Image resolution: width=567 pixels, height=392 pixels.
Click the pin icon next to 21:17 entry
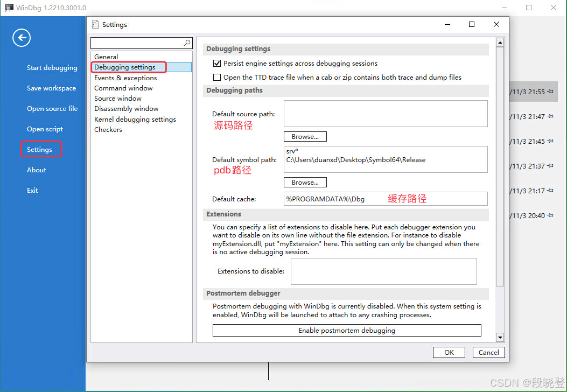(550, 191)
